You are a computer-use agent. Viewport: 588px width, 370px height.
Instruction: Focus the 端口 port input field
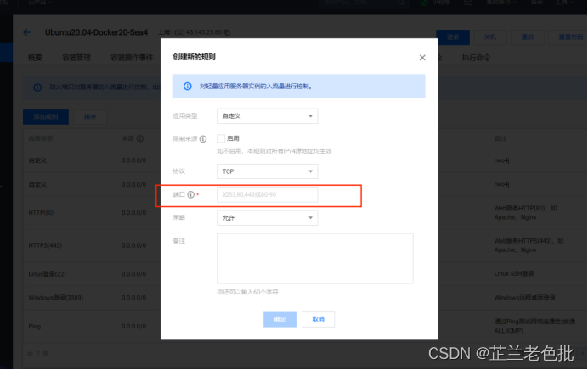coord(268,194)
